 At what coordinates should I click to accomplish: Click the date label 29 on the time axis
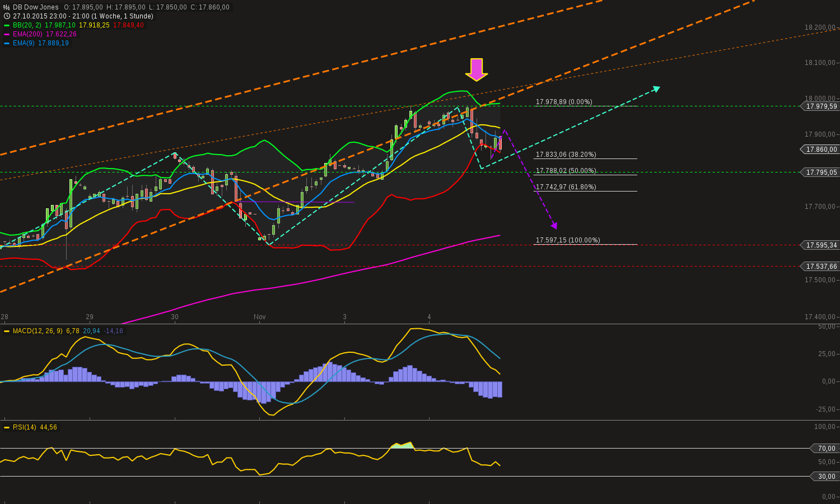(x=90, y=317)
